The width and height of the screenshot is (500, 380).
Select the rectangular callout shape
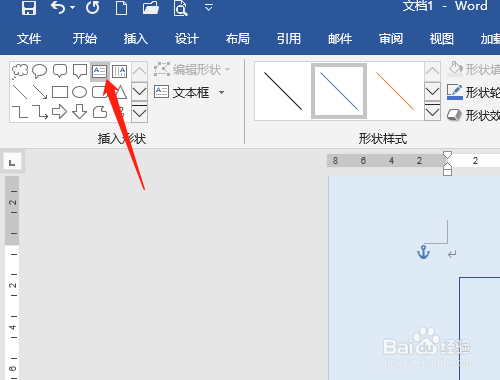80,71
